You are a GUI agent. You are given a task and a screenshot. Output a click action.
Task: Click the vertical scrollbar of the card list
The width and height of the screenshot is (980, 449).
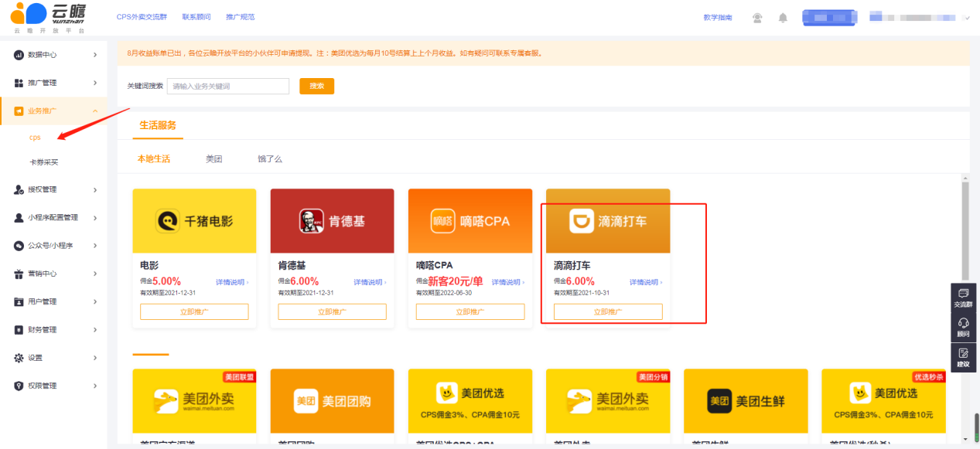point(965,232)
